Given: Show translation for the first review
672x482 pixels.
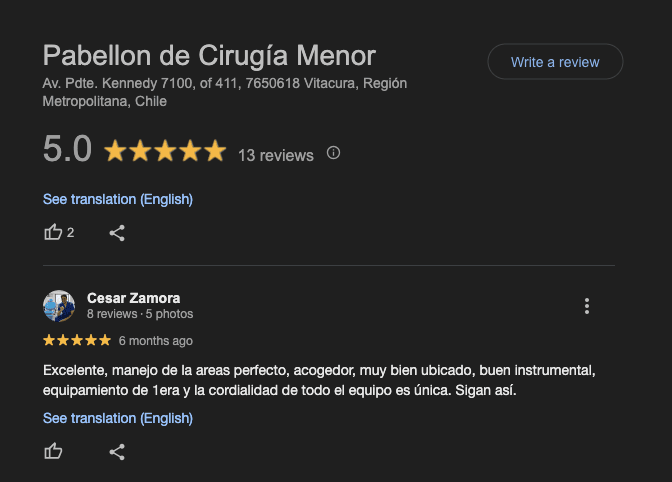Looking at the screenshot, I should (x=118, y=199).
